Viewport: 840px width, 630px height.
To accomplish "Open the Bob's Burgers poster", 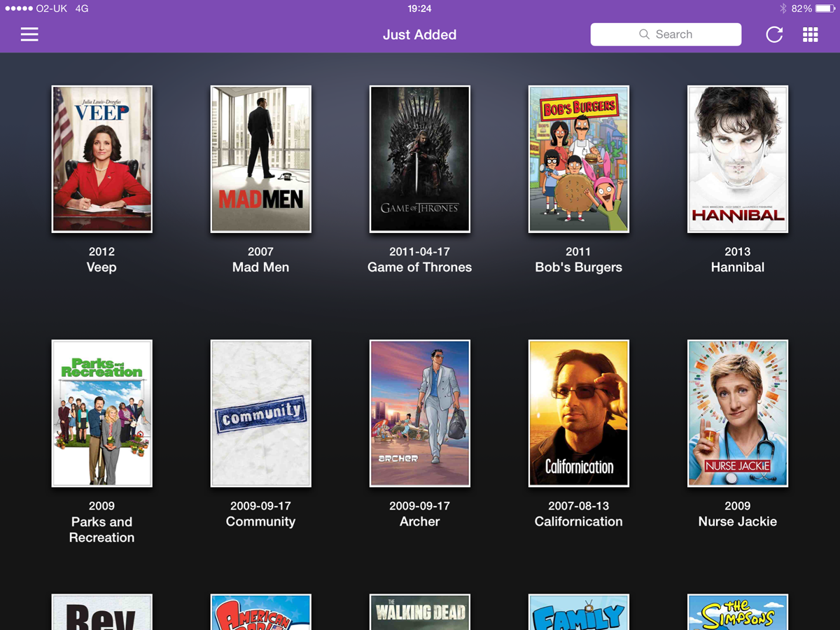I will point(579,159).
